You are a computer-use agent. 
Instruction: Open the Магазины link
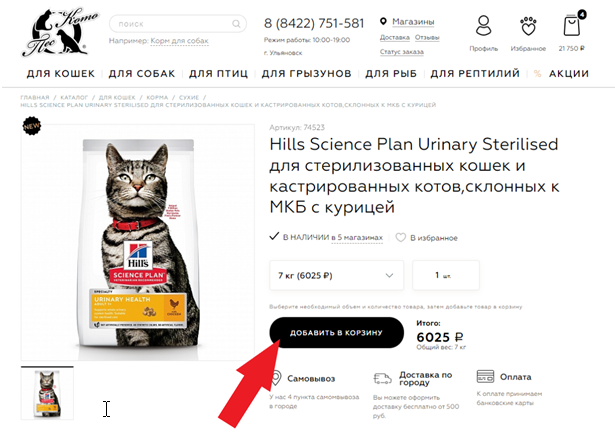coord(413,22)
